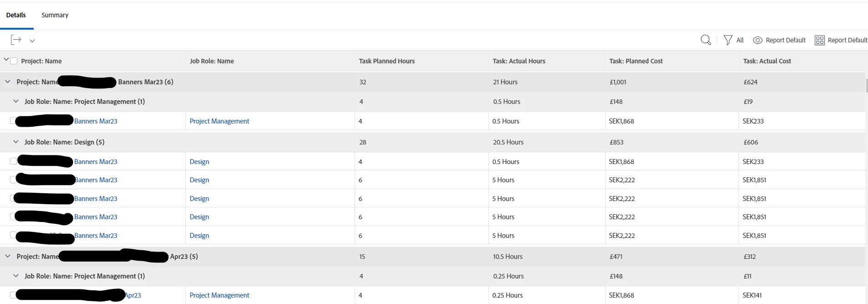The image size is (868, 304).
Task: Switch to the Summary tab
Action: tap(55, 15)
